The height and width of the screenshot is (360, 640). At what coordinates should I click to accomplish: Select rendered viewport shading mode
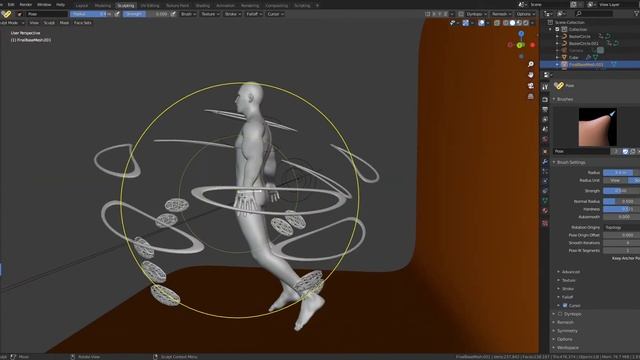click(x=526, y=23)
